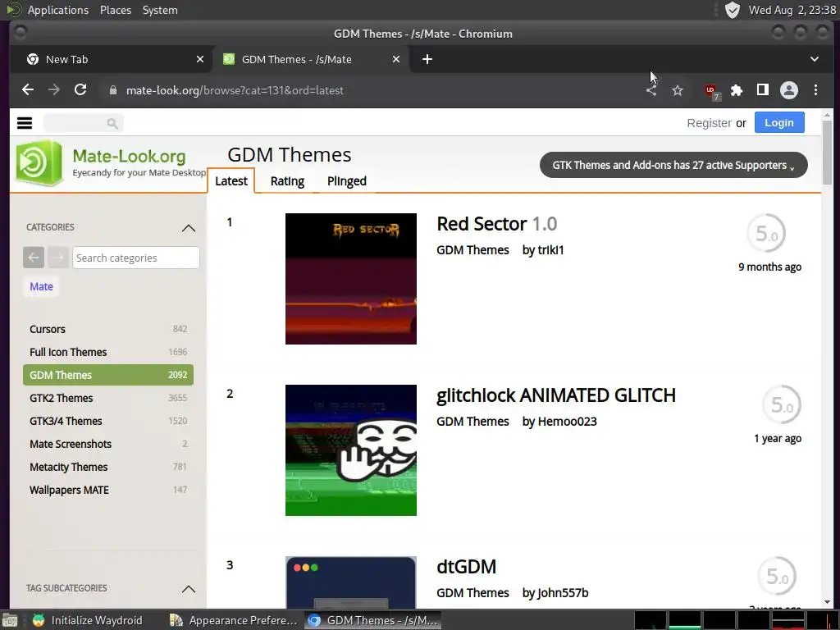The height and width of the screenshot is (630, 840).
Task: Select the GDM Themes category
Action: 107,375
